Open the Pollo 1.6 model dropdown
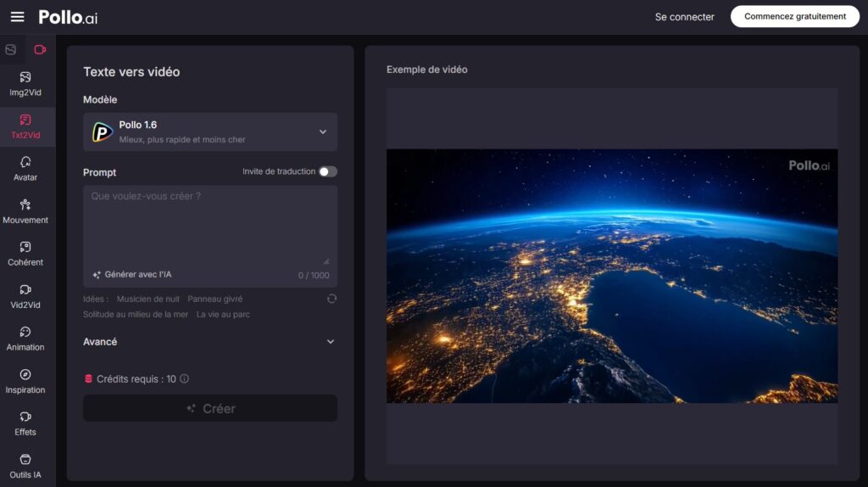Image resolution: width=868 pixels, height=487 pixels. [x=210, y=132]
